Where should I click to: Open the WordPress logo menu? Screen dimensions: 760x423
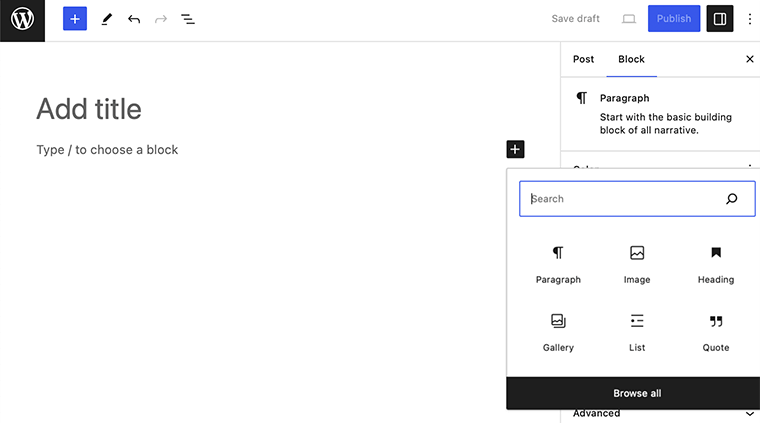[22, 20]
